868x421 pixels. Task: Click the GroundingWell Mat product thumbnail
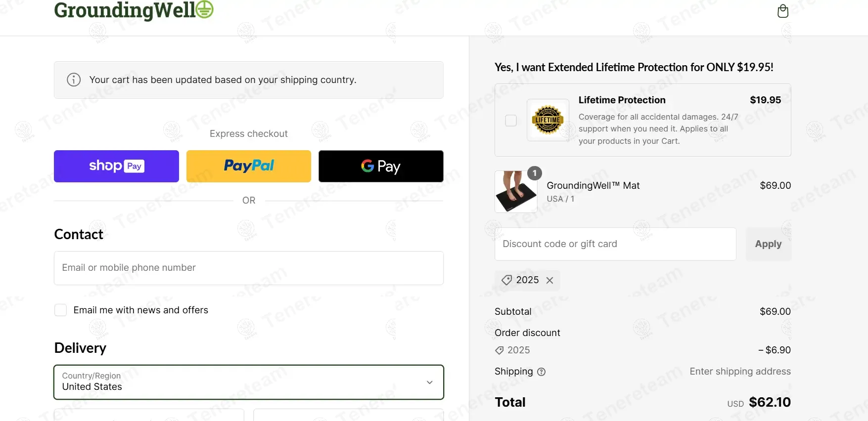515,192
